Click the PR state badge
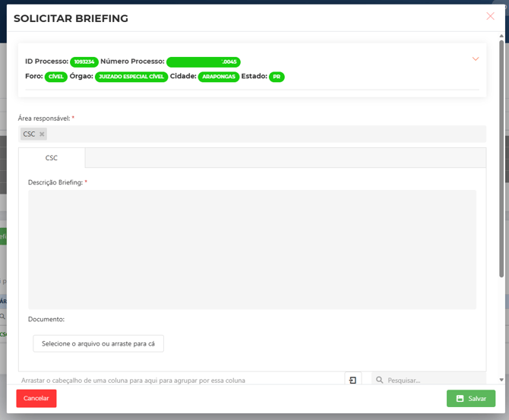 277,77
